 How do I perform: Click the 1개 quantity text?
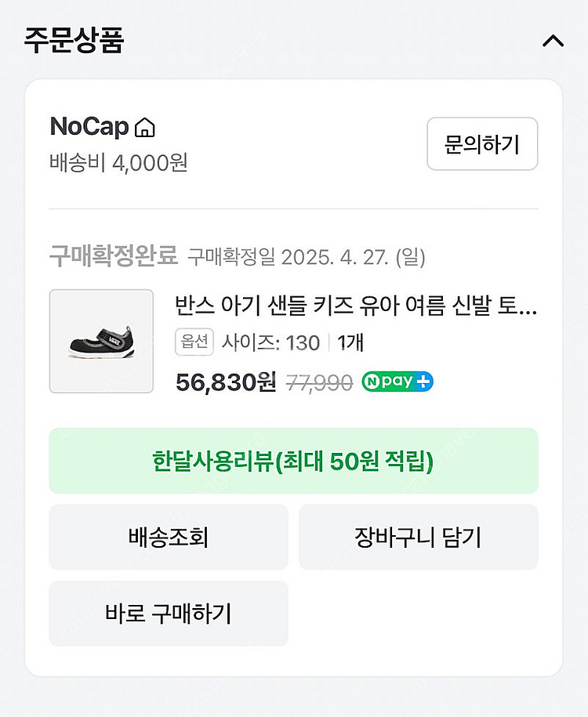[351, 342]
